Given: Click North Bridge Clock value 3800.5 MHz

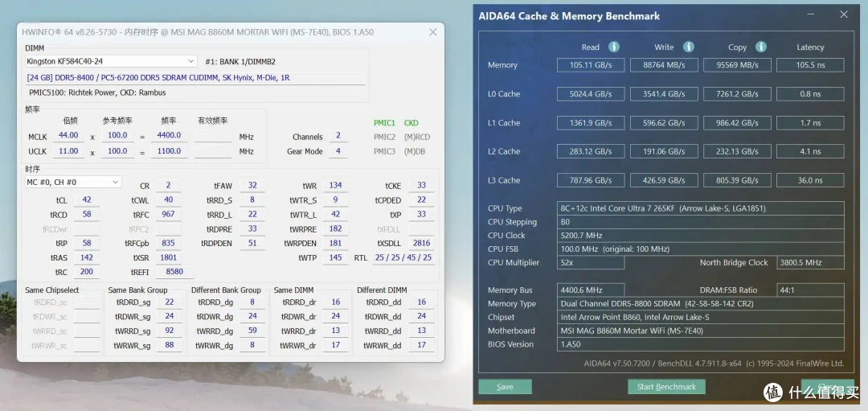Looking at the screenshot, I should point(810,262).
